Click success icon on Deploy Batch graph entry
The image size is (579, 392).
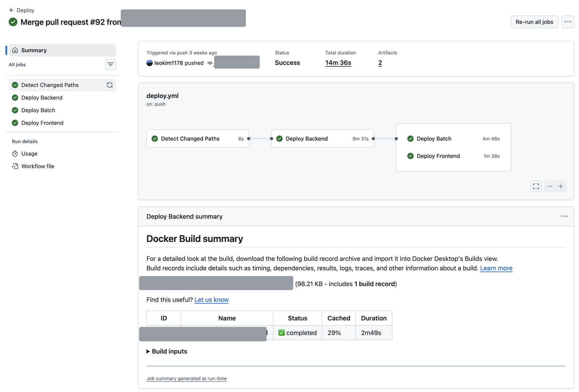(410, 139)
